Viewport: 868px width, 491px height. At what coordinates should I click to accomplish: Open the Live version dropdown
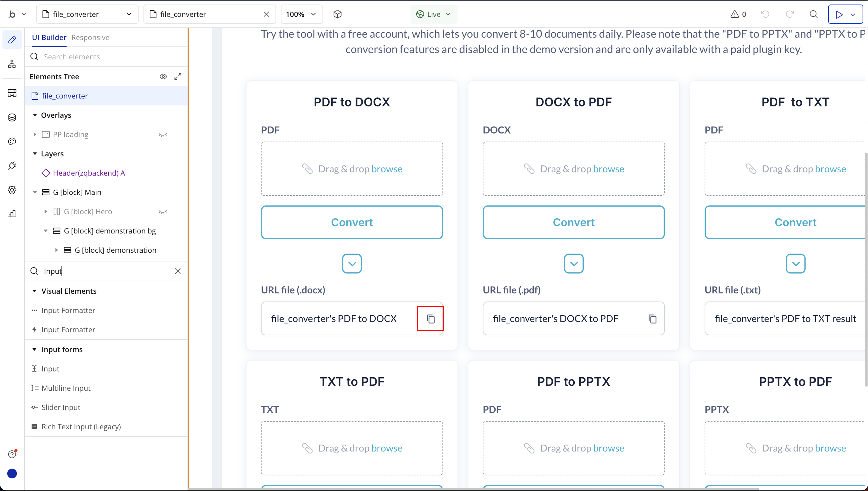(x=433, y=14)
